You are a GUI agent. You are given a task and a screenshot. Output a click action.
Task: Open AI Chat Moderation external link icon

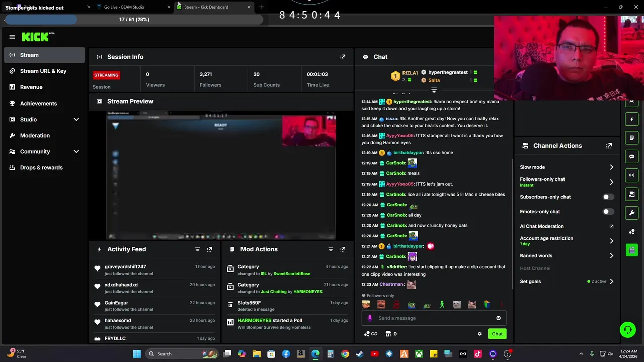(x=611, y=226)
